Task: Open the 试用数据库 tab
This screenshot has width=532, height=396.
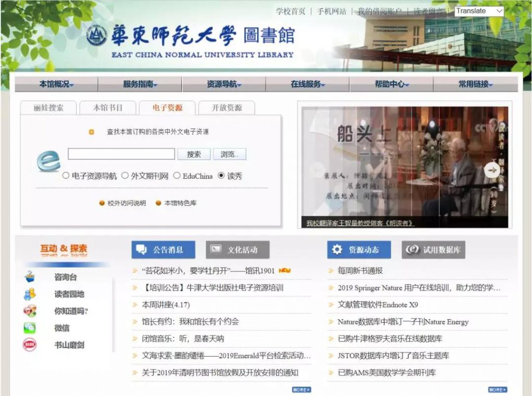Action: (433, 250)
